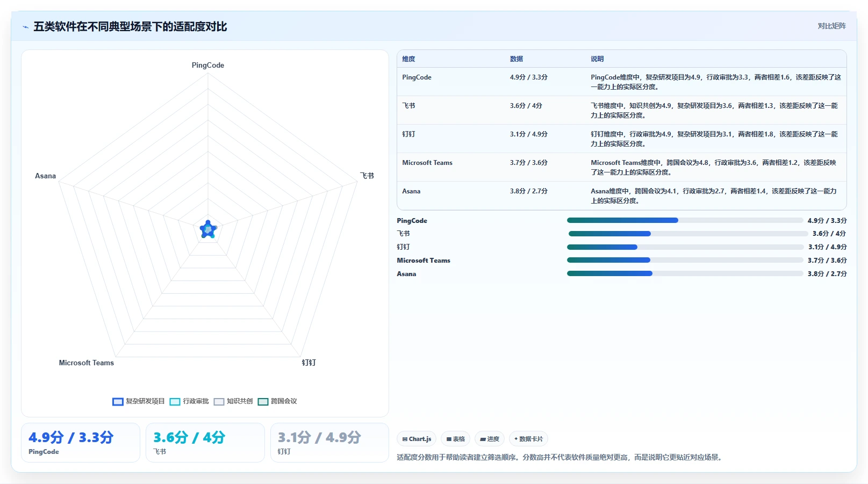
Task: Select the 3.1分 / 4.9分 钉钉 card
Action: click(329, 443)
